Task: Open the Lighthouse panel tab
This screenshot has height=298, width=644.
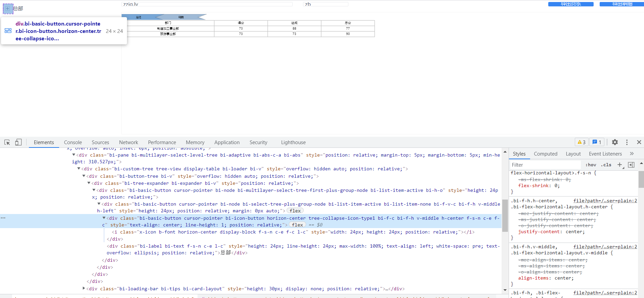Action: point(293,142)
